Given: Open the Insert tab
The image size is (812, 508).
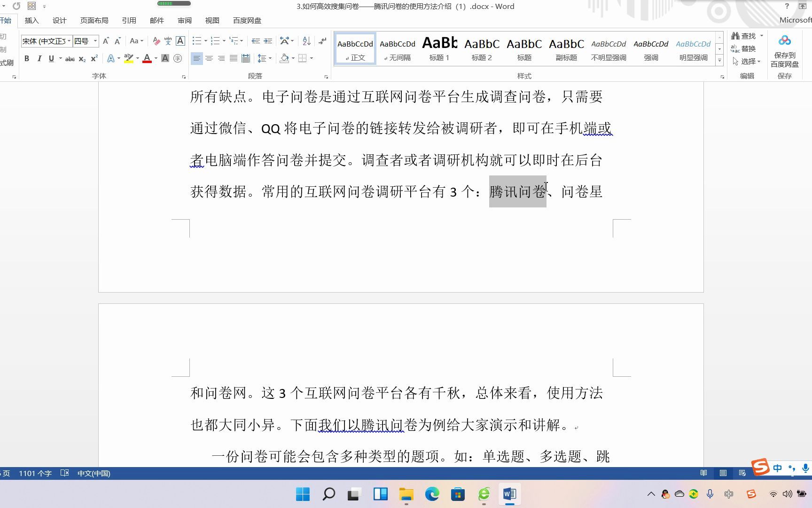Looking at the screenshot, I should tap(31, 20).
